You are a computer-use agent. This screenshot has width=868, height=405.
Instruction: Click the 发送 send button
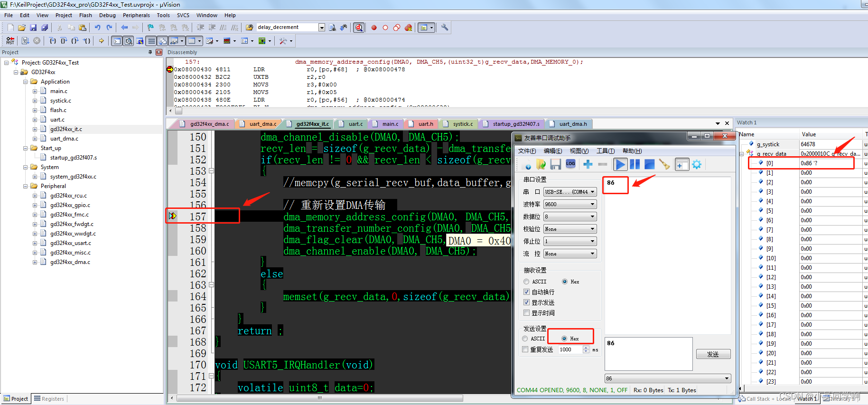pos(713,354)
